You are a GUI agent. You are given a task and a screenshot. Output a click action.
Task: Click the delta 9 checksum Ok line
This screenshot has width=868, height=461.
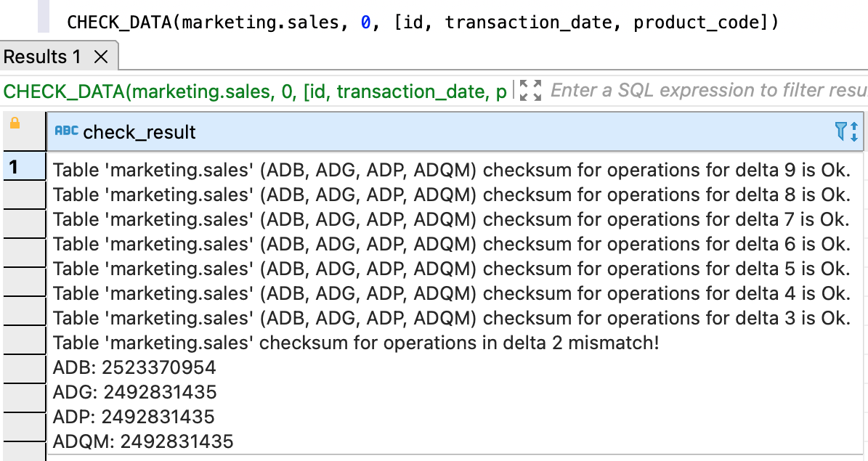point(451,171)
